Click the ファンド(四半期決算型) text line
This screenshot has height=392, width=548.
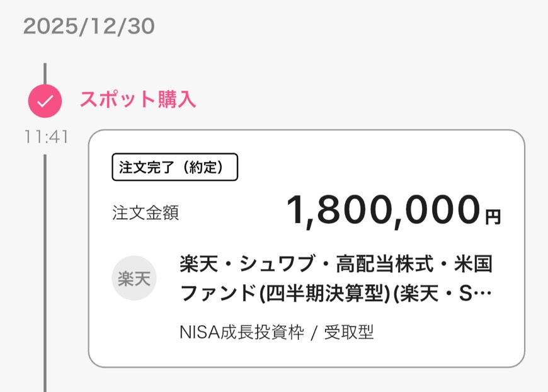[x=282, y=293]
